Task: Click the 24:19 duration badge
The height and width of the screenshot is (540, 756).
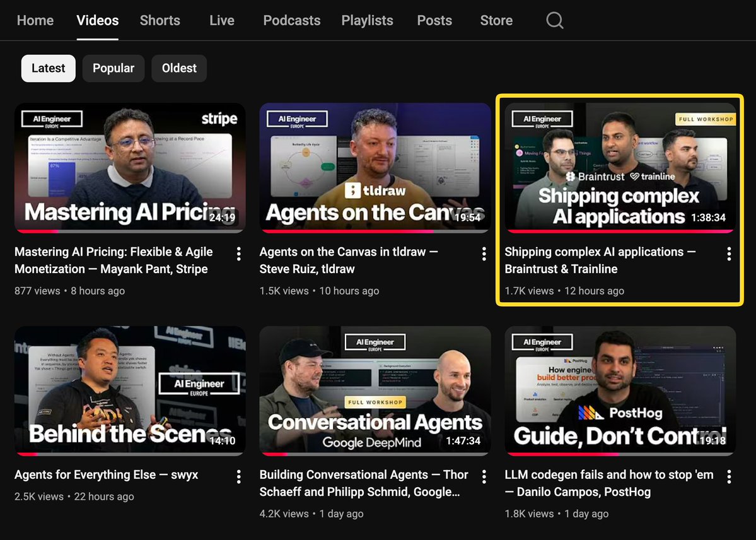Action: coord(223,218)
